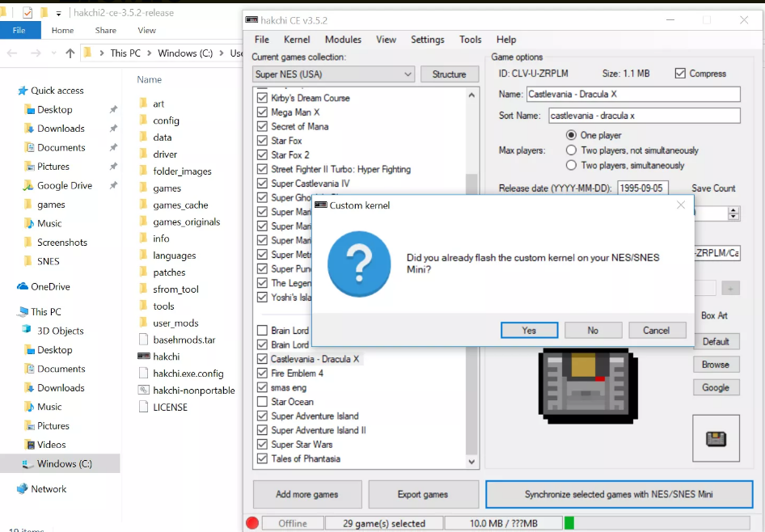Click the small cartridge icon button below Google
Screen dimensions: 765x532
(716, 438)
